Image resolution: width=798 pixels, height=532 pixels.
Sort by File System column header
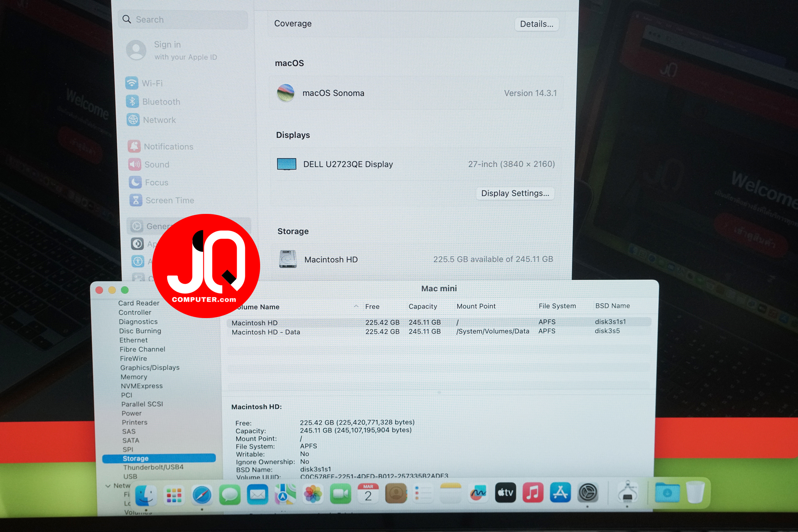click(x=557, y=306)
